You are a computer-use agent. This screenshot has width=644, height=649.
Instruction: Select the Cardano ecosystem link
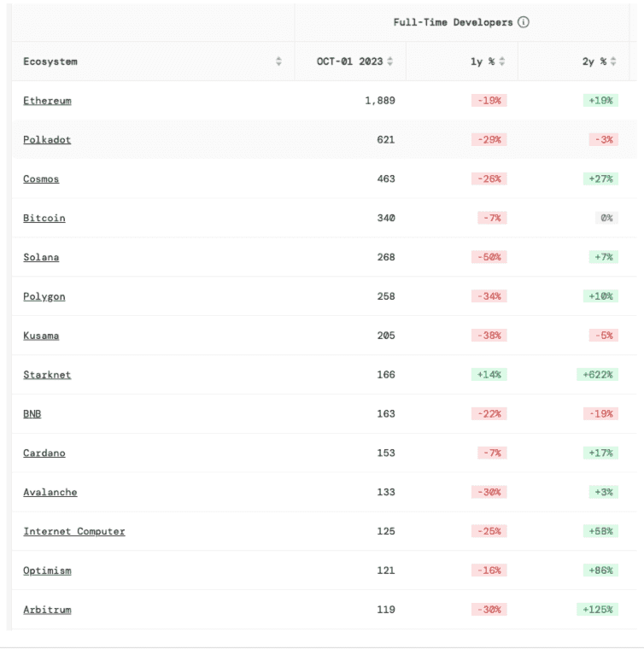tap(44, 453)
